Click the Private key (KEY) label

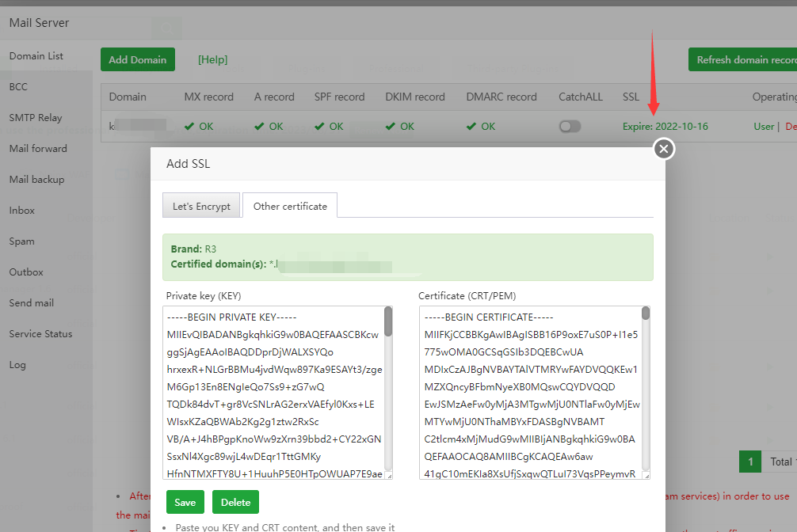pyautogui.click(x=204, y=296)
